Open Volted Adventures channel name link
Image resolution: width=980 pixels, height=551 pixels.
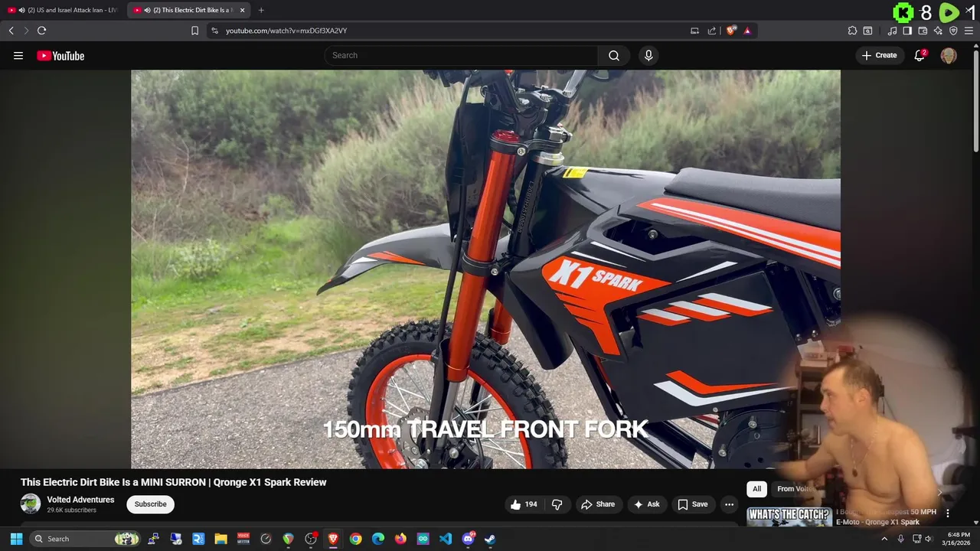[80, 500]
